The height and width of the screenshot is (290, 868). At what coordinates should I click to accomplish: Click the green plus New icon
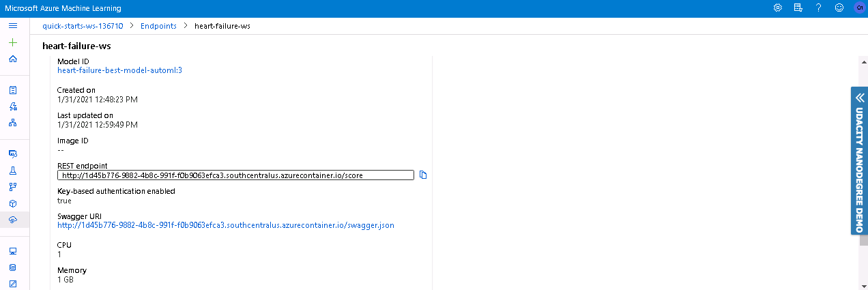13,42
